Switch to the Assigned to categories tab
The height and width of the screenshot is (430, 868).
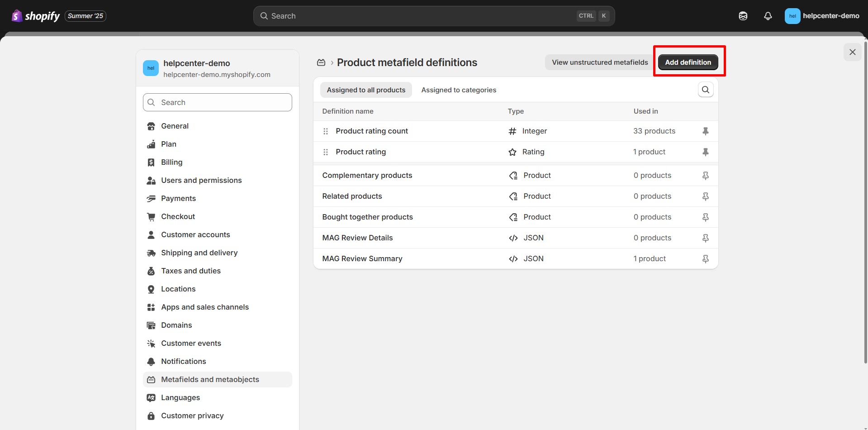point(459,90)
